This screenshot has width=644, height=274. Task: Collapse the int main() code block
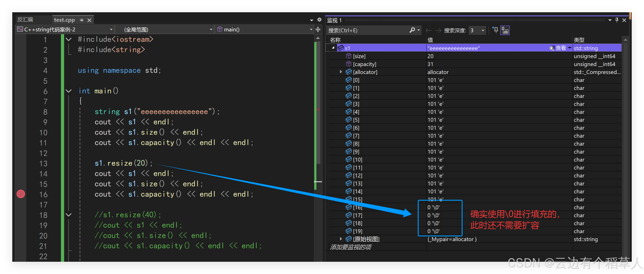[x=69, y=91]
